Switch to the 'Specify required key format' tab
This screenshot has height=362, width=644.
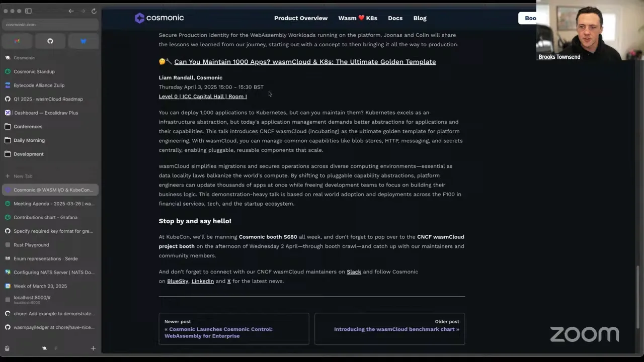click(50, 231)
